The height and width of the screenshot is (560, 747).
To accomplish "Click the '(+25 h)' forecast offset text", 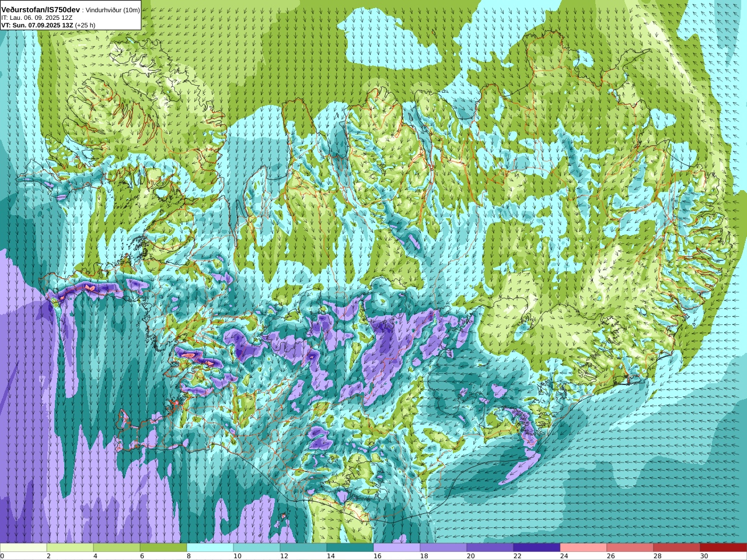I will pyautogui.click(x=85, y=25).
